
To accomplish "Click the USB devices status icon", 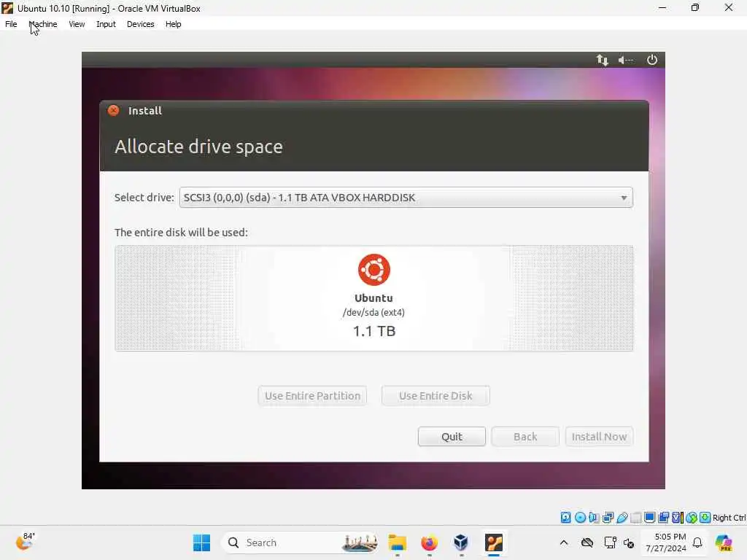I will coord(622,518).
